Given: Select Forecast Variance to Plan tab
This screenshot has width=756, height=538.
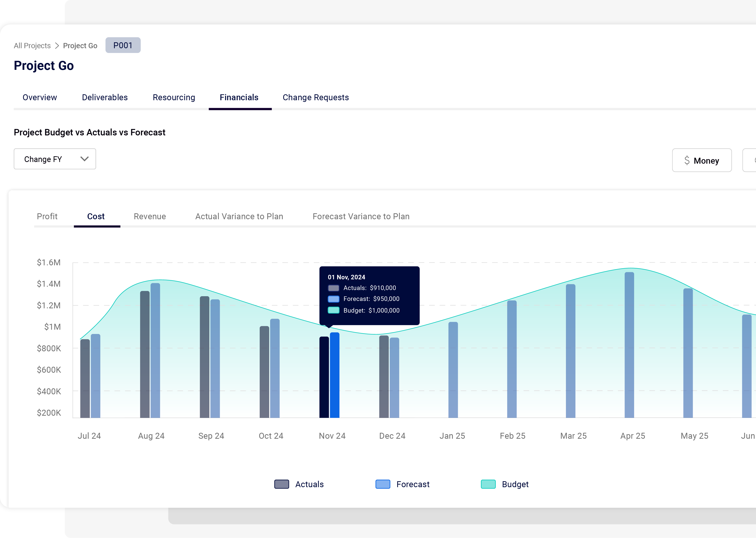Looking at the screenshot, I should click(361, 216).
